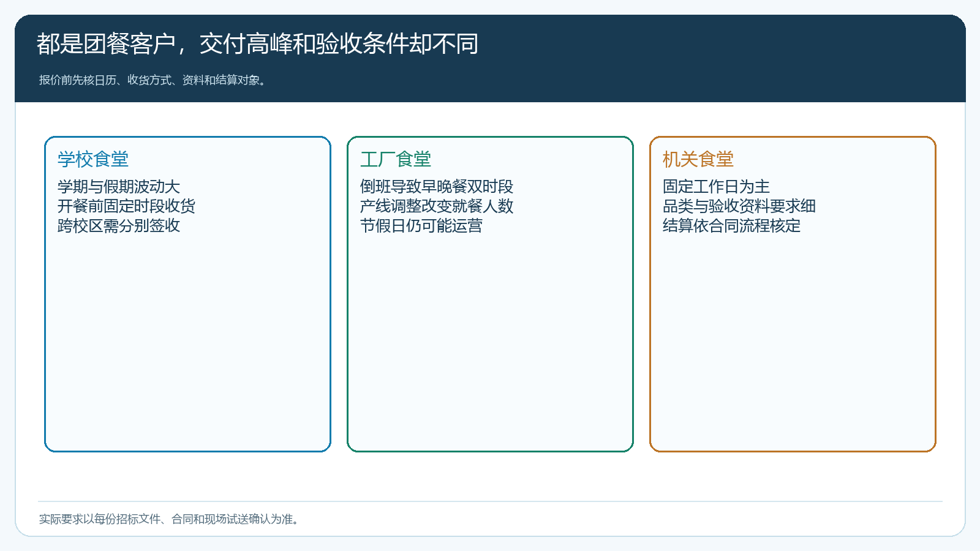The width and height of the screenshot is (980, 551).
Task: Select the line 节假日仍可能运营
Action: pyautogui.click(x=421, y=226)
